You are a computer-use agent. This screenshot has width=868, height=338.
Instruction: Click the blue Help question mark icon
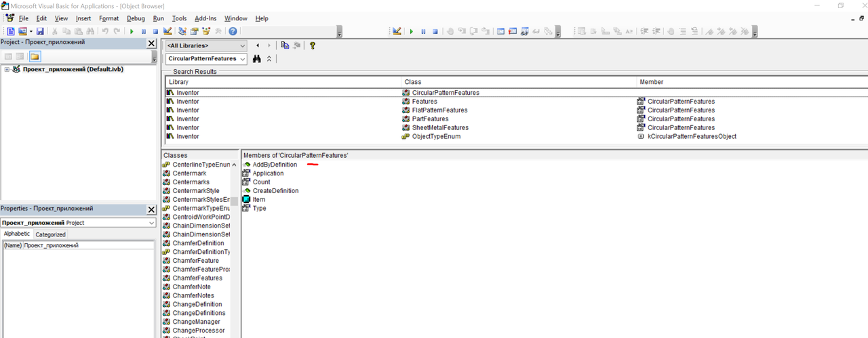point(233,31)
